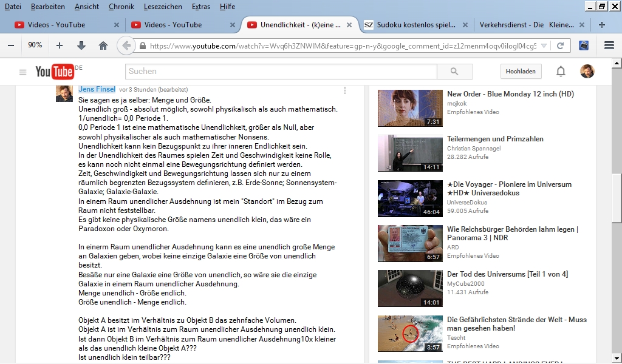Open the New Order Blue Monday thumbnail
This screenshot has height=364, width=622.
click(x=410, y=108)
